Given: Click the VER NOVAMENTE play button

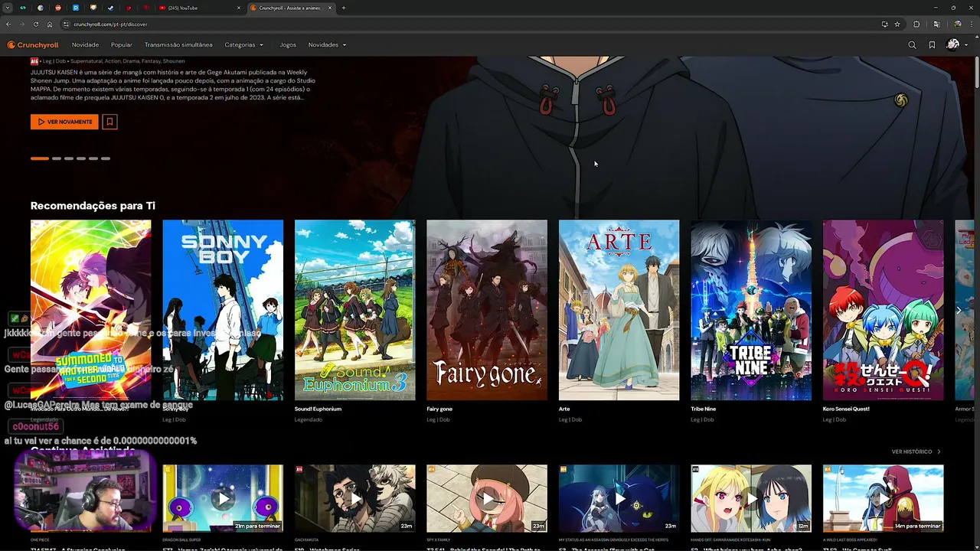Looking at the screenshot, I should click(64, 122).
